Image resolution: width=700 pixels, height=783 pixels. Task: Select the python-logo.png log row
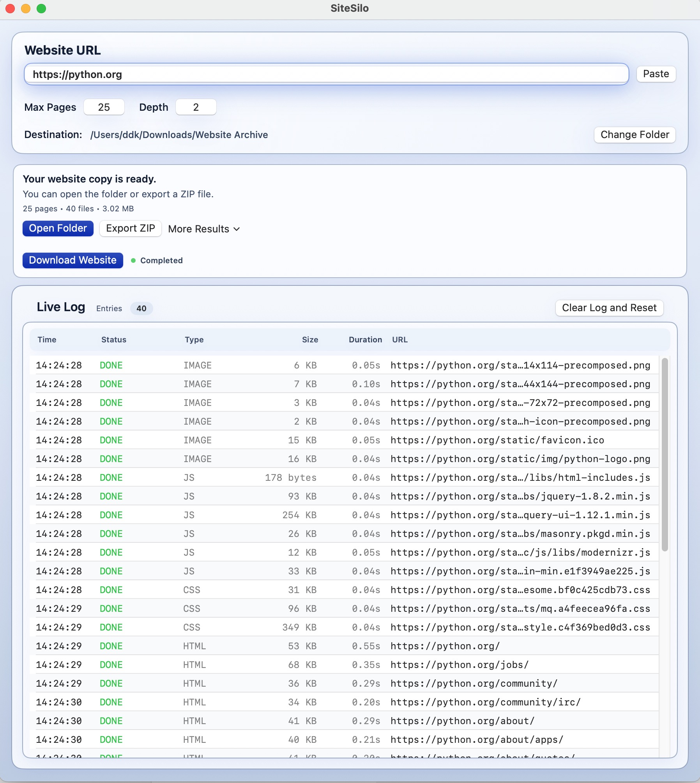[x=344, y=459]
